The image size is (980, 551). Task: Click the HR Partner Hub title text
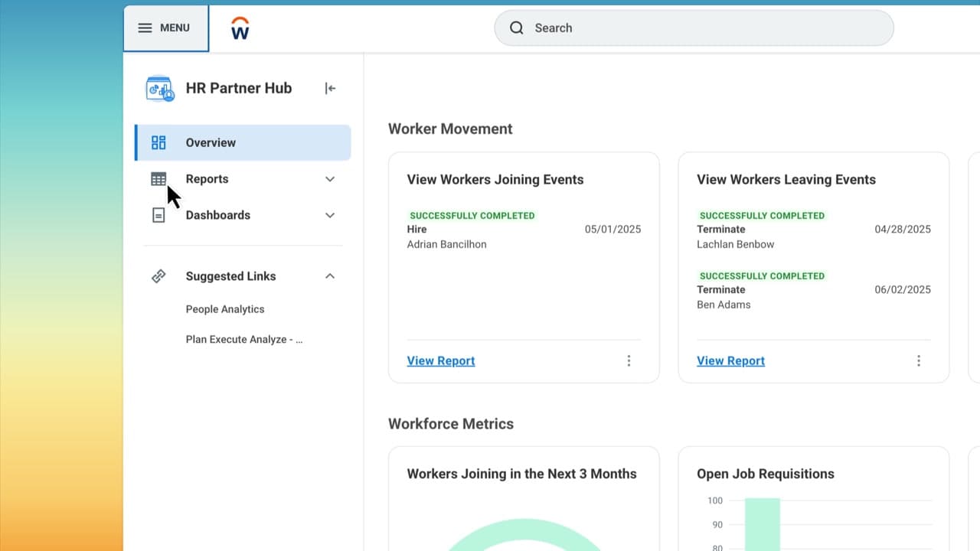coord(239,88)
